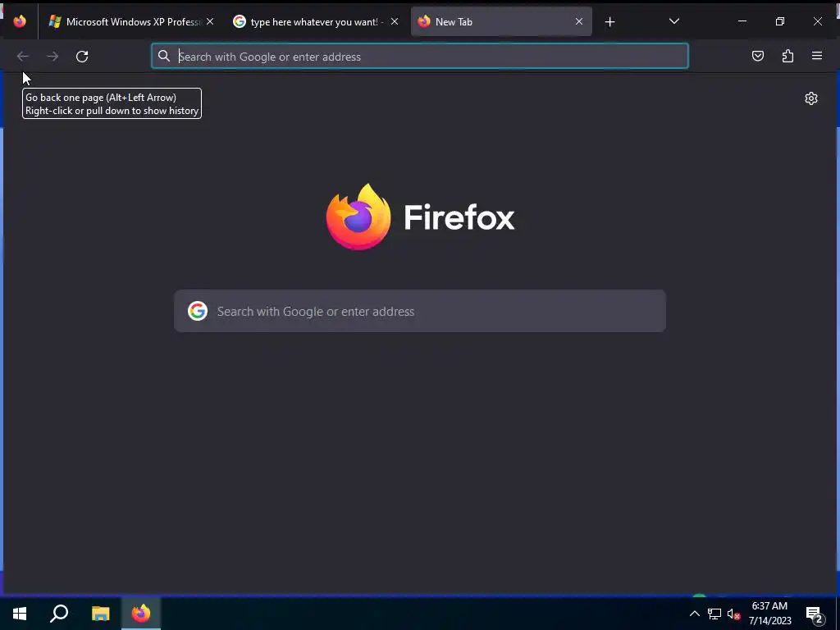Open the notification center icon
Image resolution: width=840 pixels, height=630 pixels.
815,614
